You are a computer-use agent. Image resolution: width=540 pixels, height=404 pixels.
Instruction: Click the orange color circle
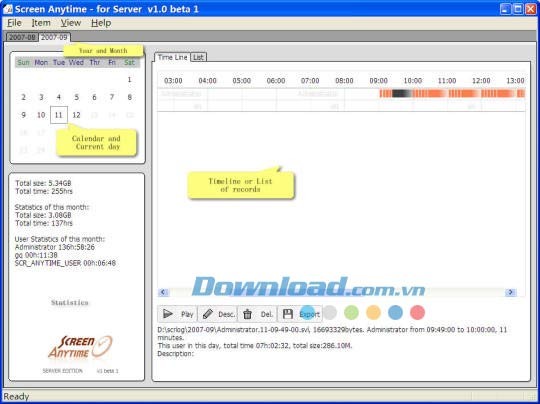click(373, 313)
